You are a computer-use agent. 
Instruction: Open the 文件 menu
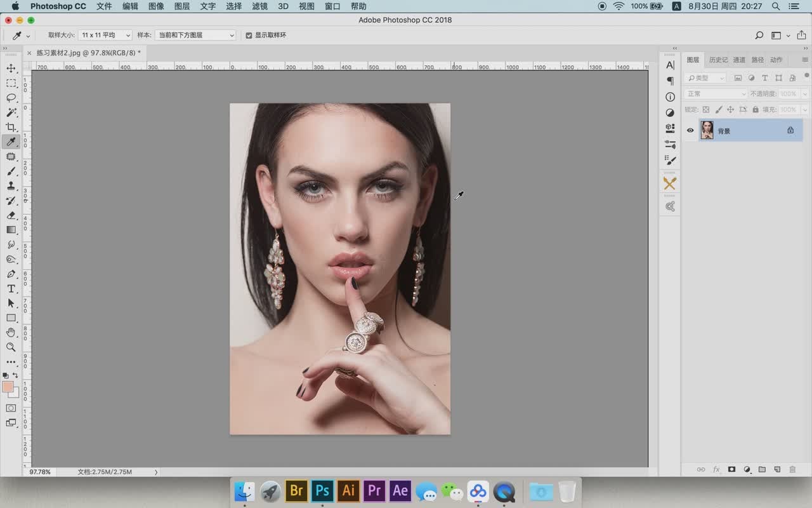104,6
